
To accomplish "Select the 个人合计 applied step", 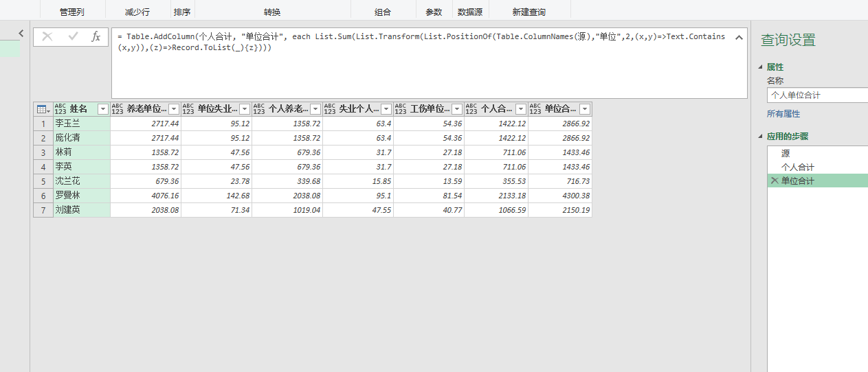I will click(798, 167).
